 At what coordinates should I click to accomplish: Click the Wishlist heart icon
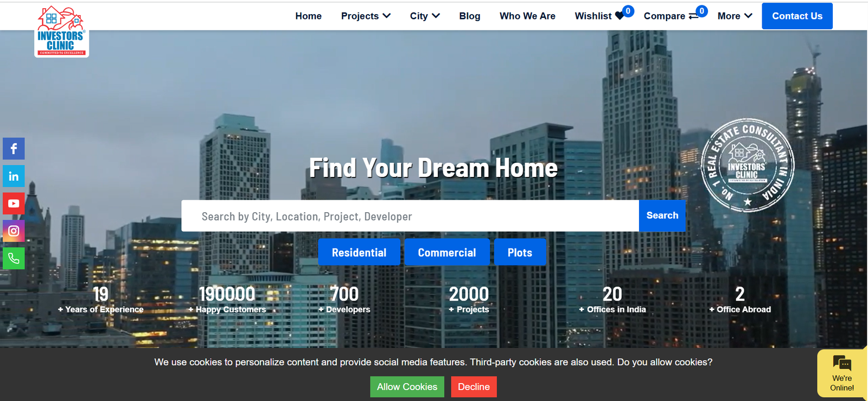coord(619,16)
